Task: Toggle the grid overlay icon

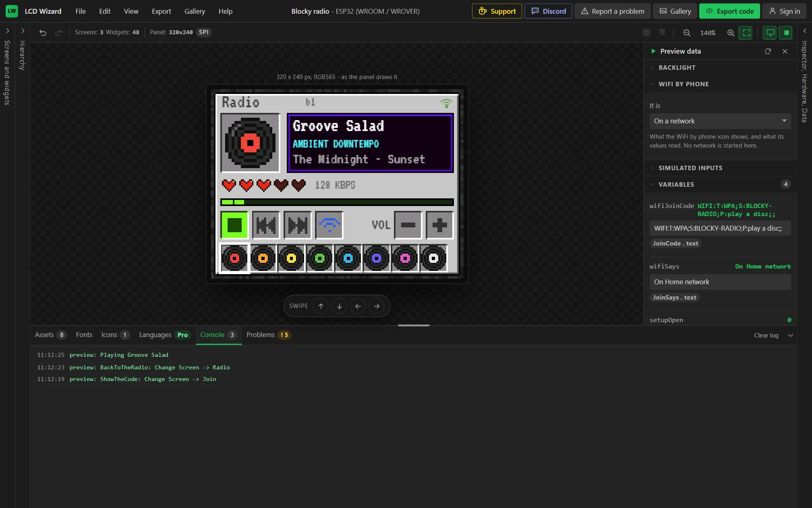Action: tap(646, 33)
